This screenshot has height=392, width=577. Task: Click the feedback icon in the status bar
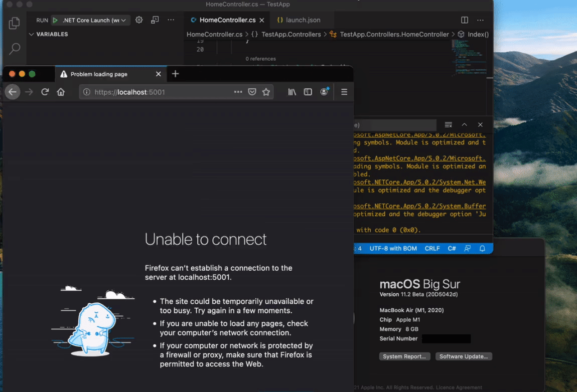pos(467,249)
